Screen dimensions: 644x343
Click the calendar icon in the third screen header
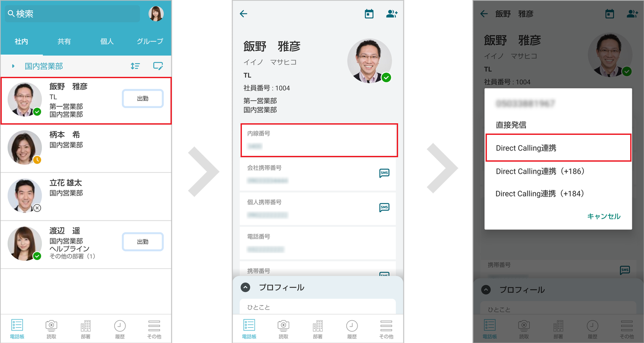coord(610,14)
